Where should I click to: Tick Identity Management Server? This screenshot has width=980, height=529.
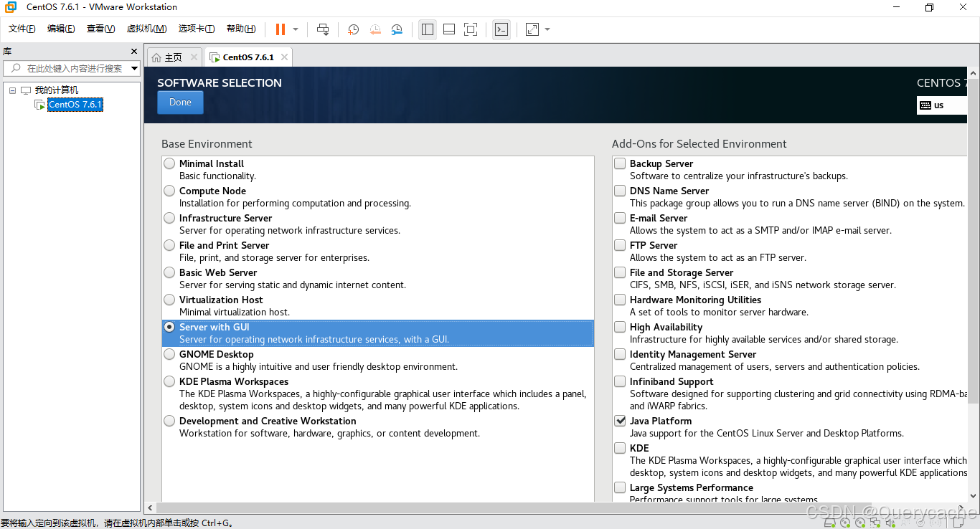620,354
